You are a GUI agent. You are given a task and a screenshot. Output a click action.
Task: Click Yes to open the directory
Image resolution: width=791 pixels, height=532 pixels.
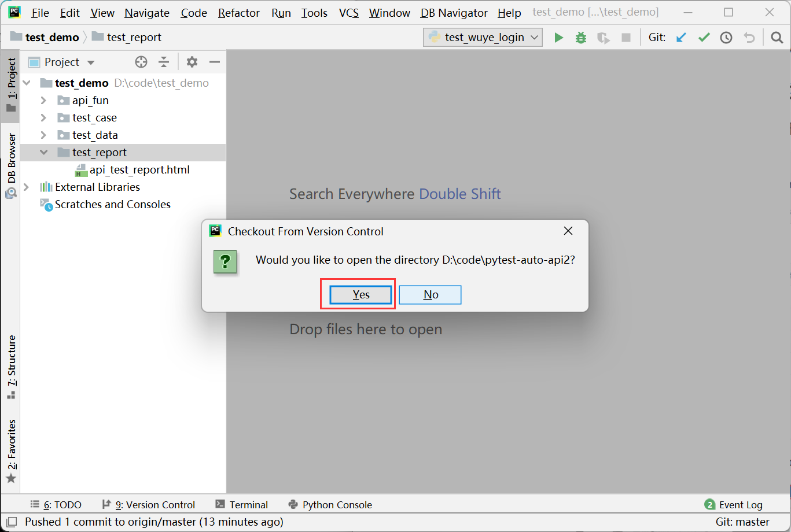[x=361, y=295]
